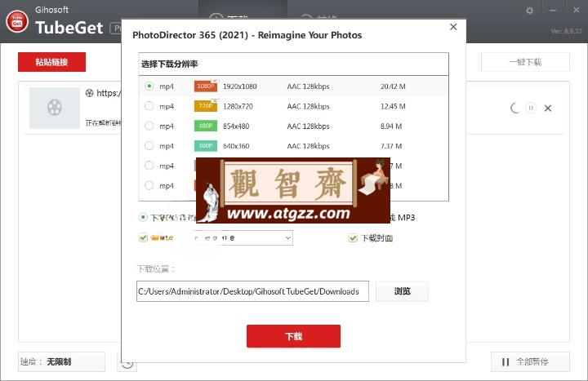Select the 640x360 mp4 radio button

click(149, 146)
